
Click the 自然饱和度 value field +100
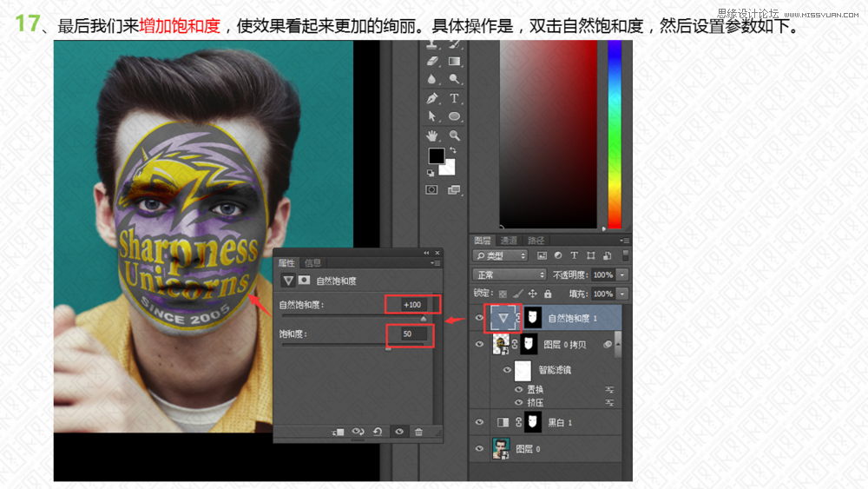pyautogui.click(x=412, y=305)
